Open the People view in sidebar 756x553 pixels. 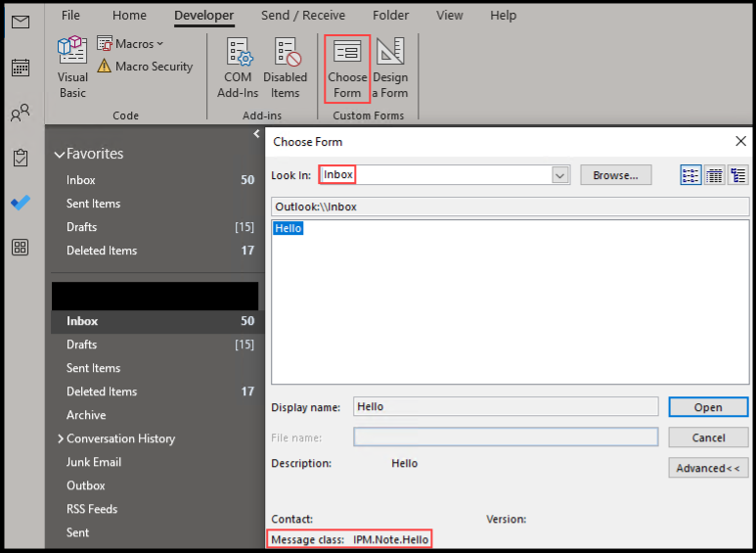pyautogui.click(x=21, y=114)
